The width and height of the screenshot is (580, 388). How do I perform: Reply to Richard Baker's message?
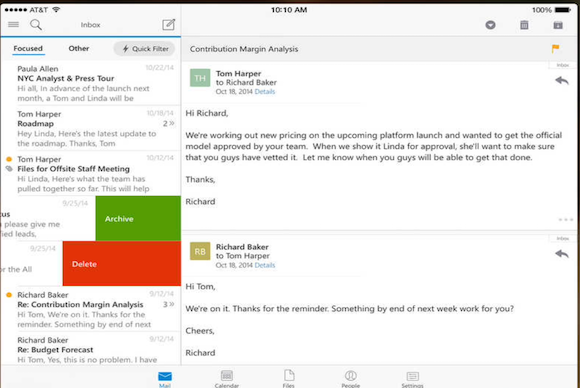[x=562, y=254]
